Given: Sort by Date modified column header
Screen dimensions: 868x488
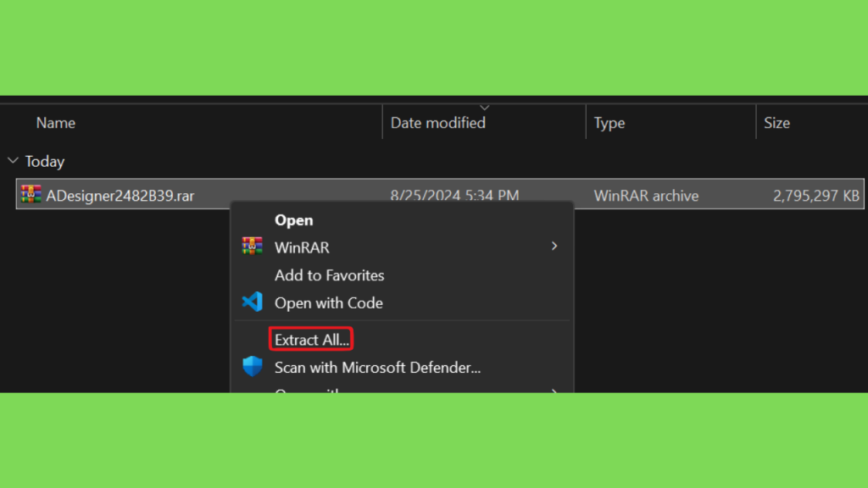Looking at the screenshot, I should coord(438,123).
